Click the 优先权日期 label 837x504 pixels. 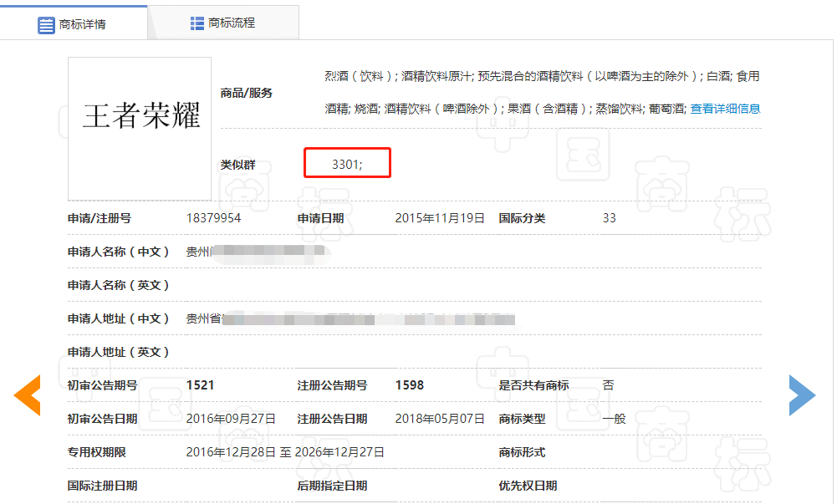click(x=528, y=486)
